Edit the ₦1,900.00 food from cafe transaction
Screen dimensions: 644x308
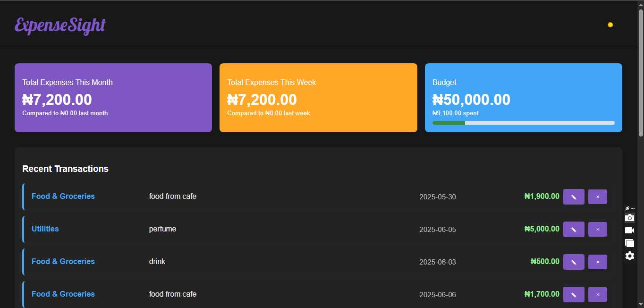(574, 197)
